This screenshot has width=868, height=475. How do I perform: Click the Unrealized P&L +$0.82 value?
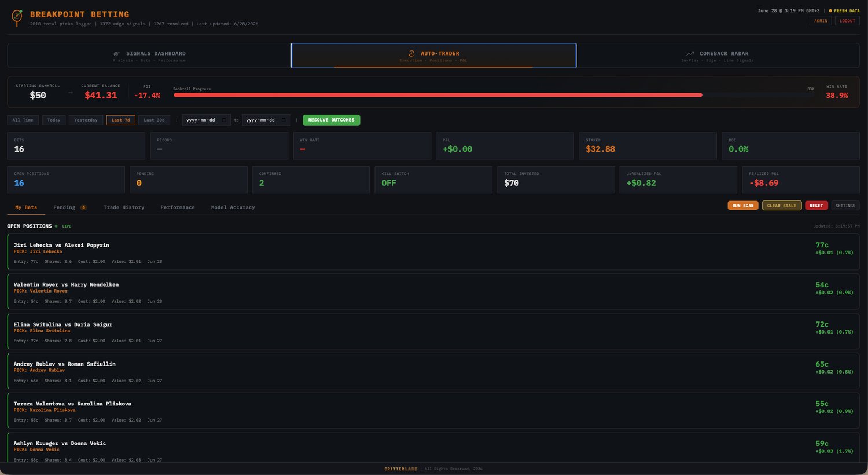(x=641, y=183)
